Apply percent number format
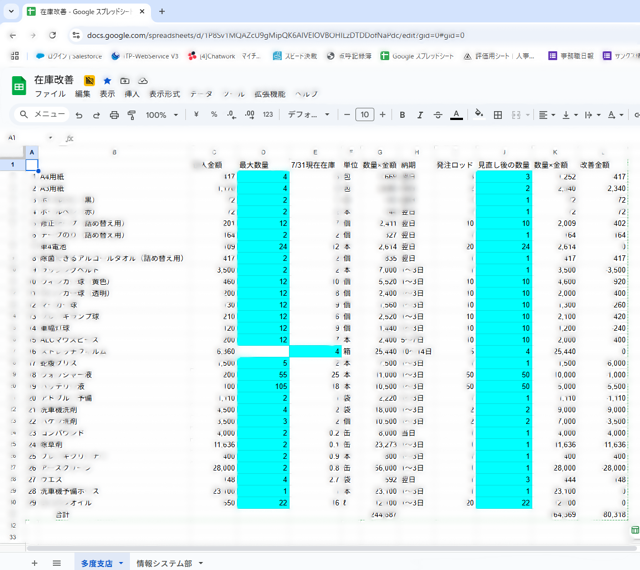The height and width of the screenshot is (570, 640). click(x=214, y=115)
